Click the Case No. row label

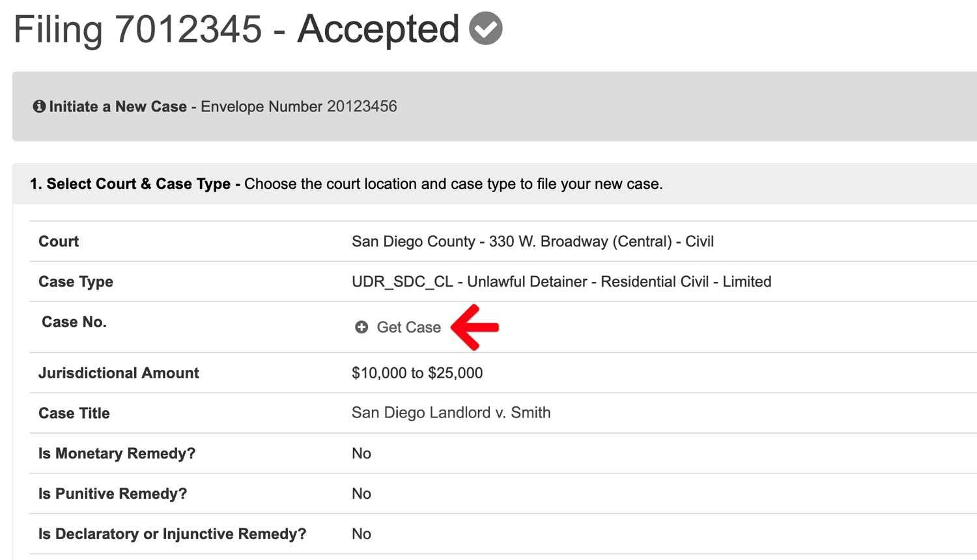(74, 322)
